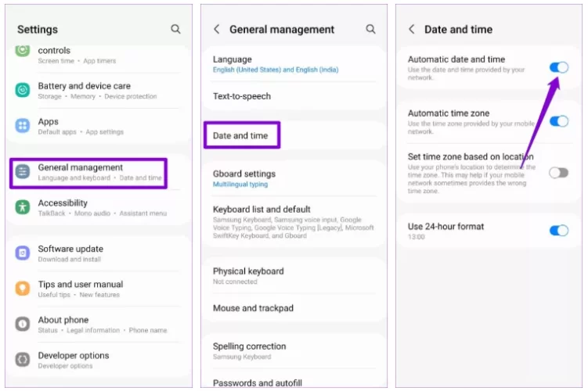
Task: Open Date and time menu item
Action: [x=241, y=135]
